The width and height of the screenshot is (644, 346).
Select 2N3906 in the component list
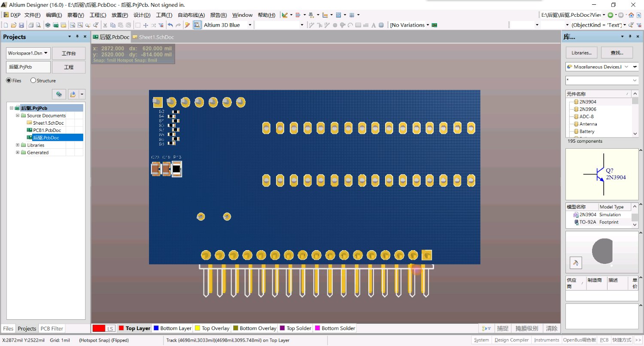tap(587, 109)
